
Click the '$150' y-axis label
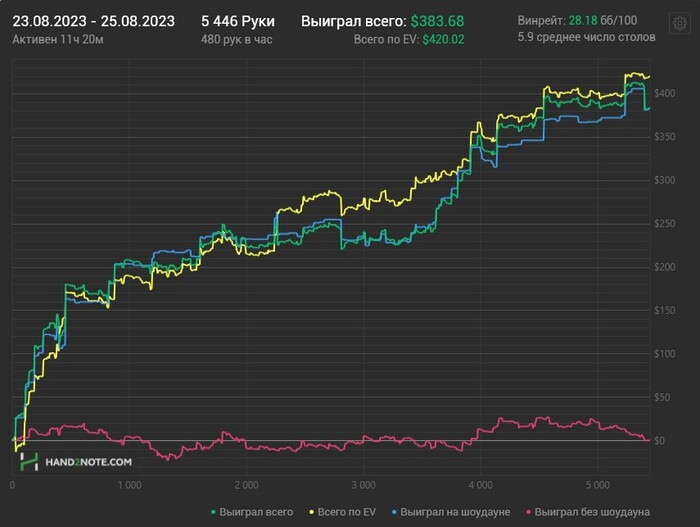click(x=664, y=310)
